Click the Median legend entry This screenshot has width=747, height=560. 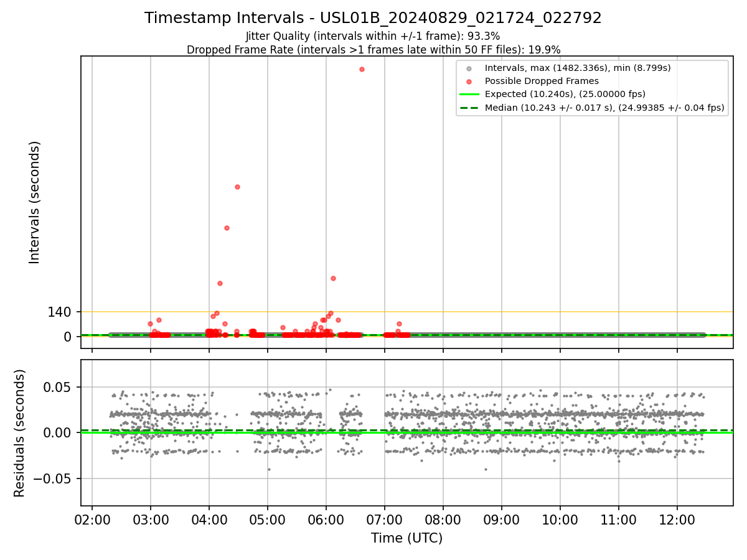point(604,108)
